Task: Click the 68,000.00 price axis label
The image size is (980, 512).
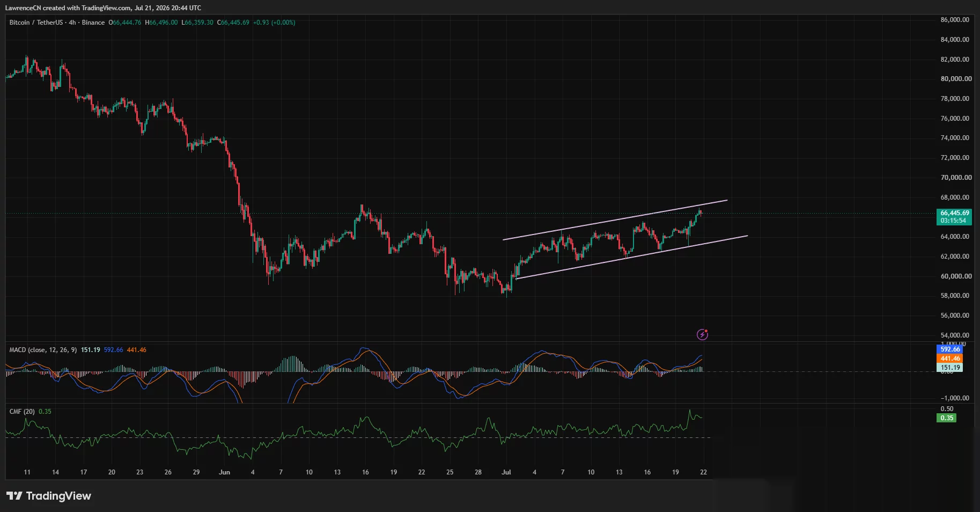Action: pyautogui.click(x=955, y=198)
